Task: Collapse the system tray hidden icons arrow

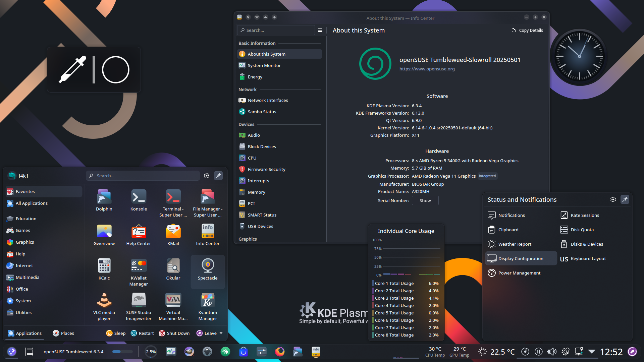Action: pos(592,352)
